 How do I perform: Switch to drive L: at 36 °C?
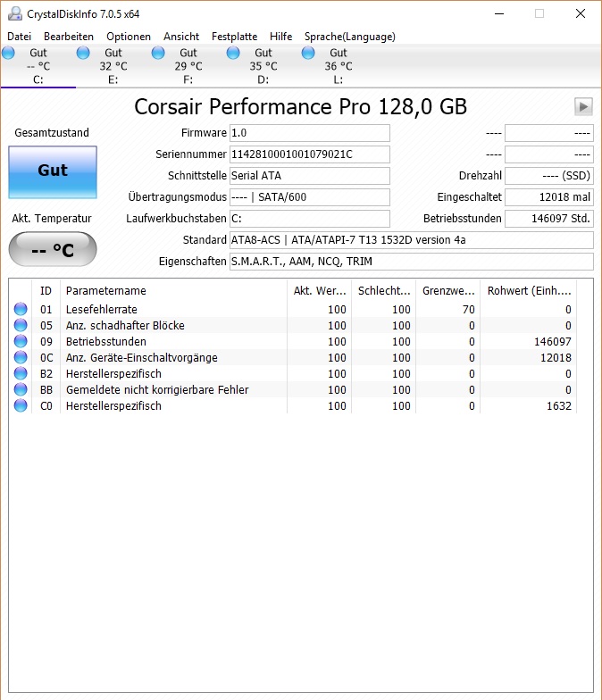tap(338, 66)
